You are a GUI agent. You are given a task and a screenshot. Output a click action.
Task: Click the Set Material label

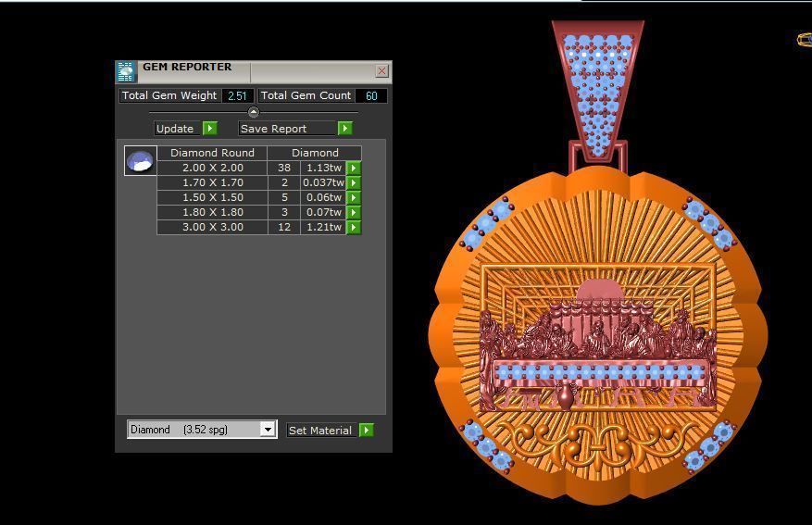(320, 431)
